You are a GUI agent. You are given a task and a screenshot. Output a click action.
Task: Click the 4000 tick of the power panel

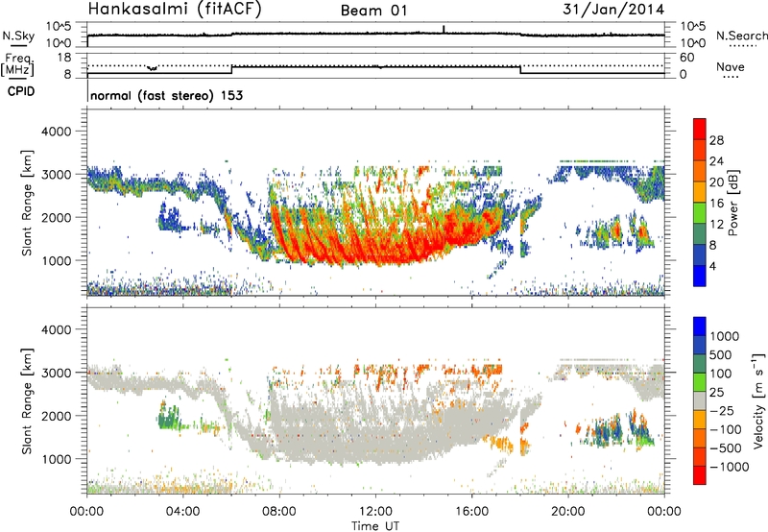pos(56,132)
